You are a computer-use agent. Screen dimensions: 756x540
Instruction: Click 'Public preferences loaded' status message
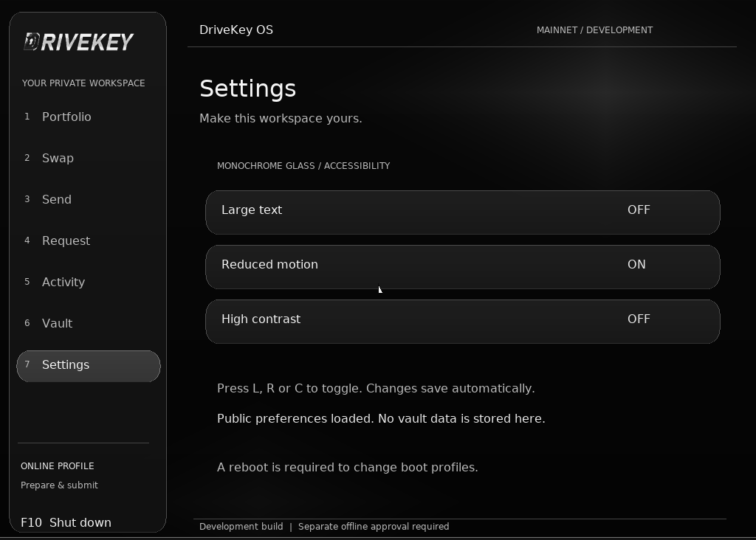(381, 418)
